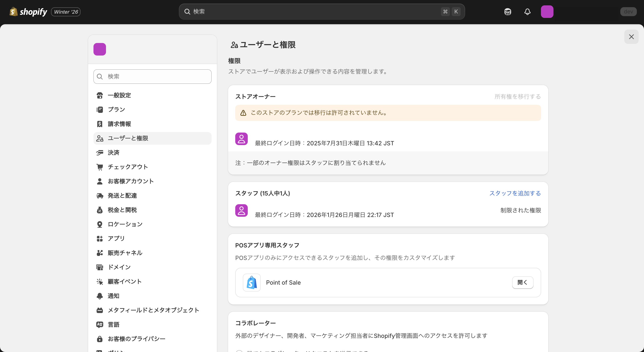
Task: Click the store owner's purple avatar icon
Action: pos(241,139)
